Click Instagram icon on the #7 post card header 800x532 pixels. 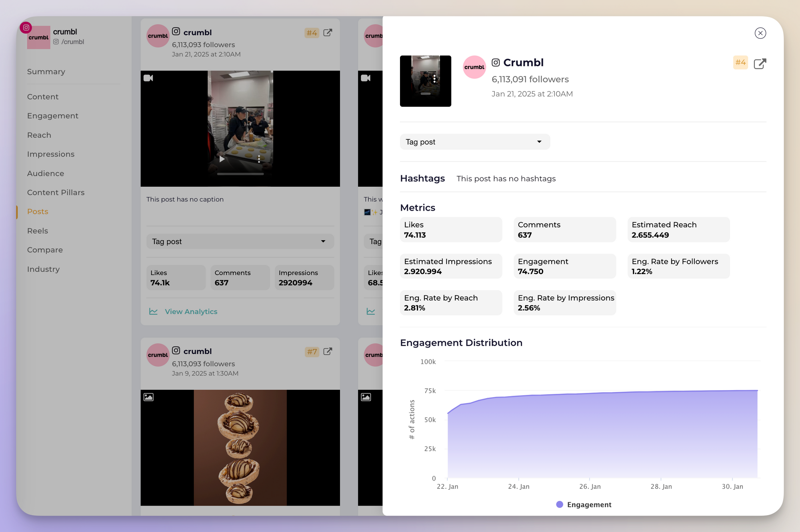click(x=176, y=350)
